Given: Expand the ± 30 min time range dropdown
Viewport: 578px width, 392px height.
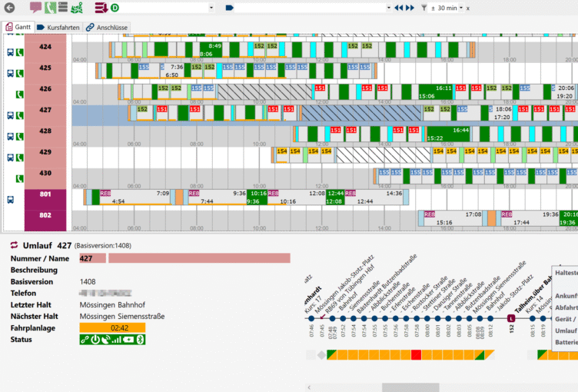Looking at the screenshot, I should point(460,8).
